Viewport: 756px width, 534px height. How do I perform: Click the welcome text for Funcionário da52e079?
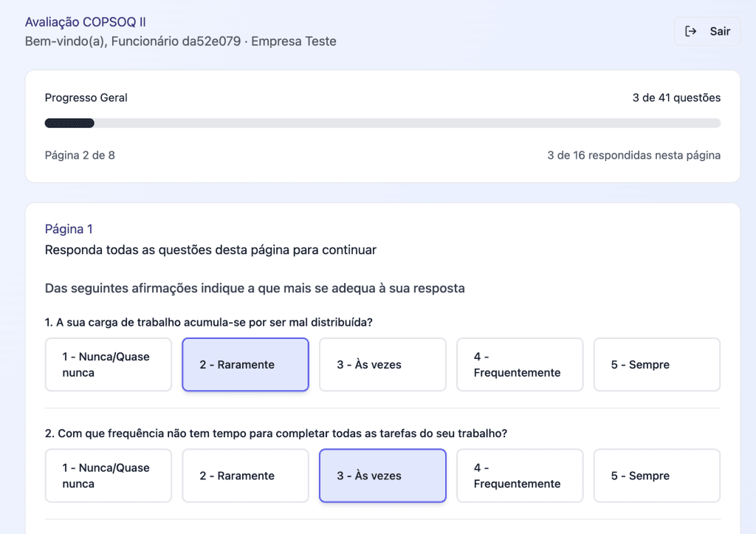pos(180,41)
